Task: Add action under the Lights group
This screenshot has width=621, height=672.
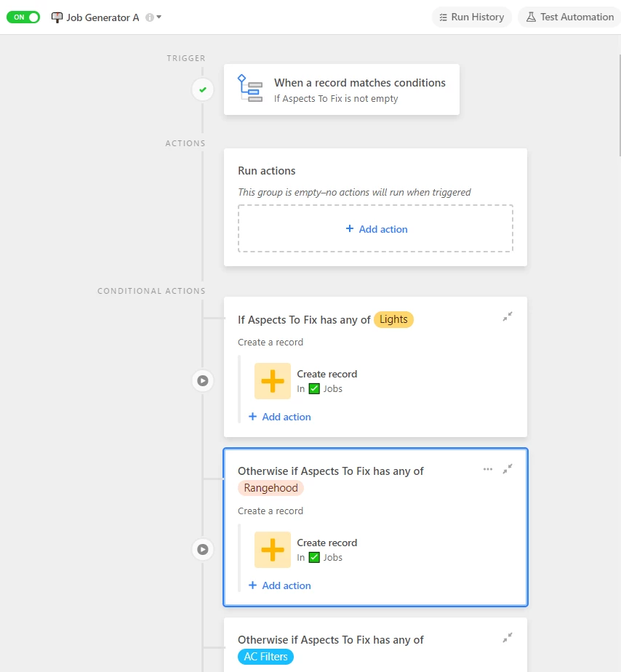Action: (x=280, y=417)
